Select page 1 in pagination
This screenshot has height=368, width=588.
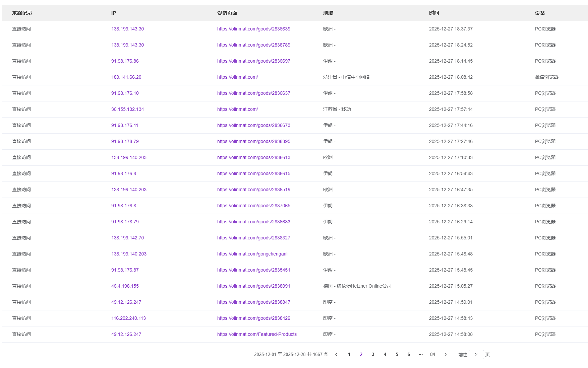pyautogui.click(x=349, y=354)
